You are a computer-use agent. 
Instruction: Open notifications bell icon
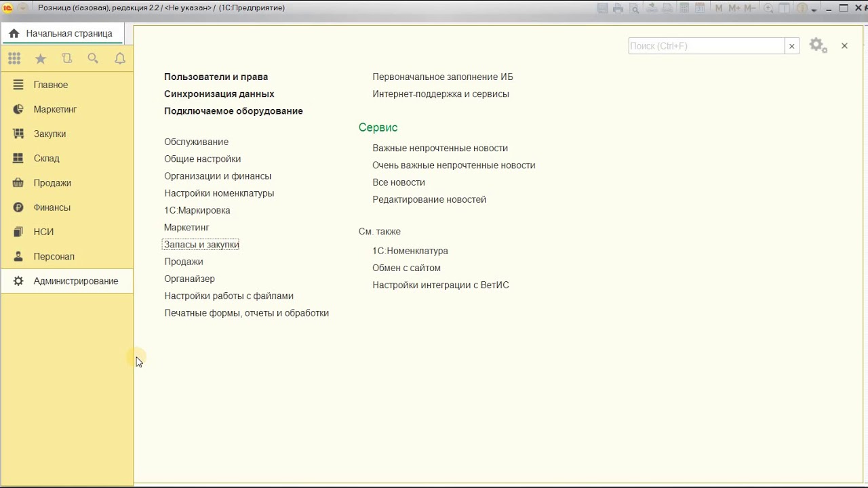coord(120,59)
